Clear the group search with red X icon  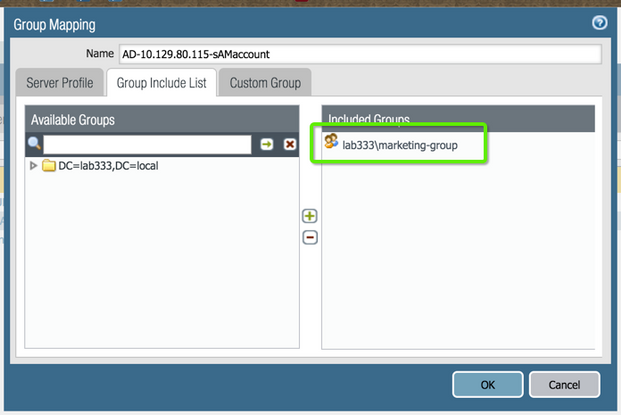(290, 144)
